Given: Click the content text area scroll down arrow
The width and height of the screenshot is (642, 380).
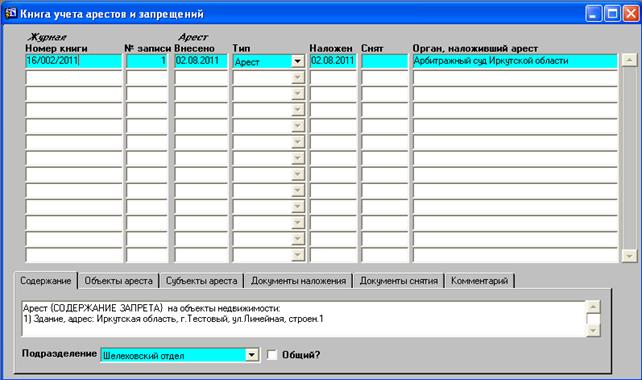Looking at the screenshot, I should click(x=593, y=330).
